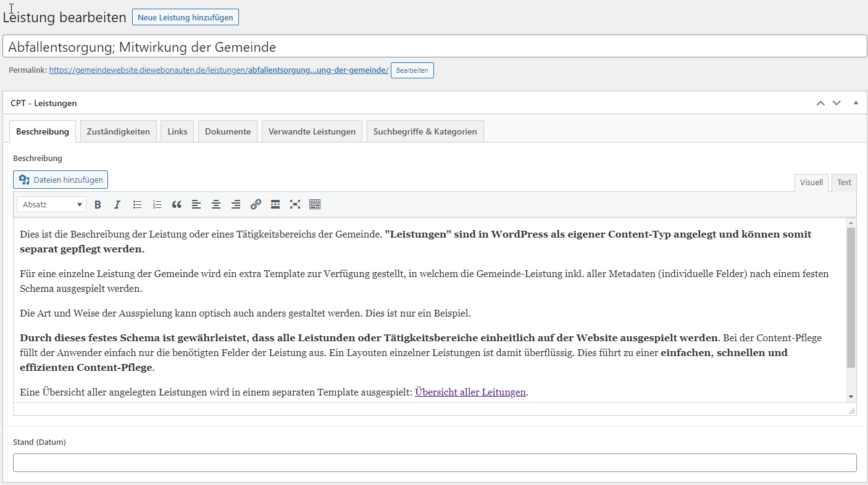The image size is (868, 485).
Task: Apply italic formatting to text
Action: coord(117,205)
